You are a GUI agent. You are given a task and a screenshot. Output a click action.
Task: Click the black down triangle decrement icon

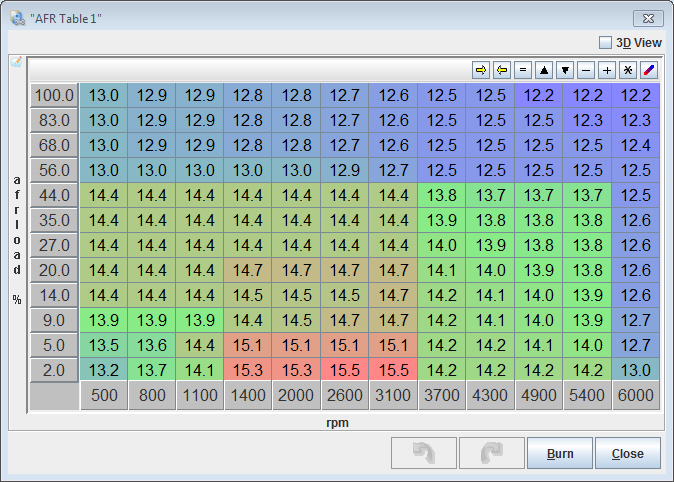coord(565,70)
